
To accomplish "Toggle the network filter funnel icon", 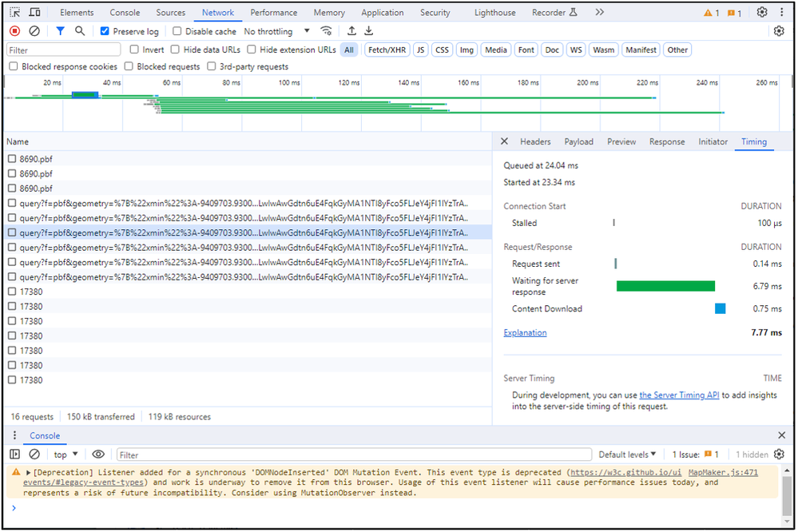I will [x=60, y=31].
